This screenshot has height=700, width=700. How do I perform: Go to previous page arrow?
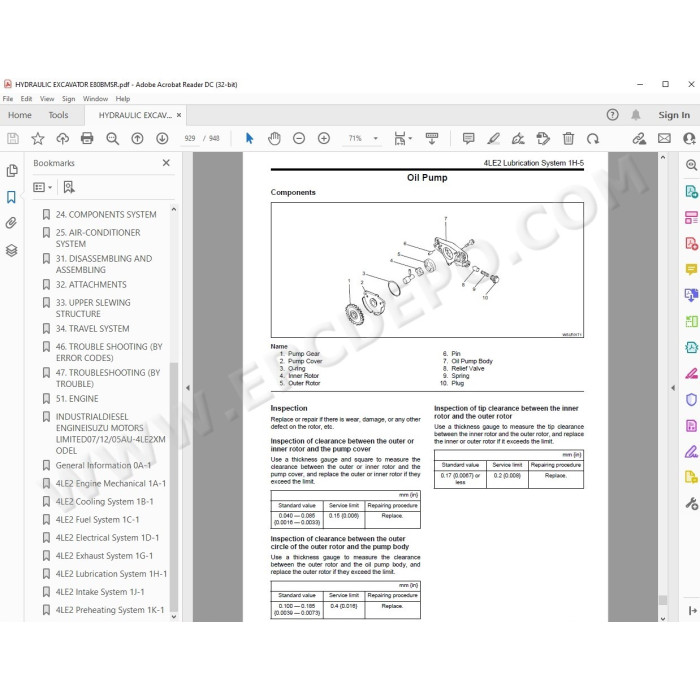coord(138,138)
